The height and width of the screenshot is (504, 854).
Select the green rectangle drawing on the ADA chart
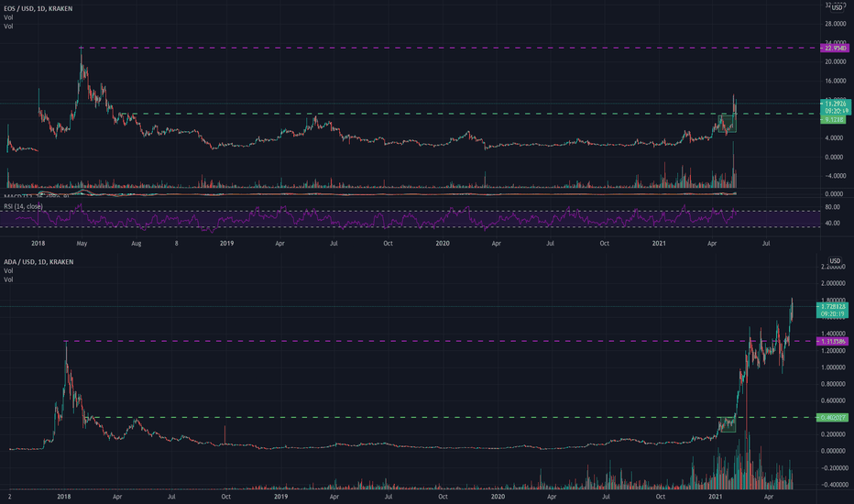[x=727, y=425]
